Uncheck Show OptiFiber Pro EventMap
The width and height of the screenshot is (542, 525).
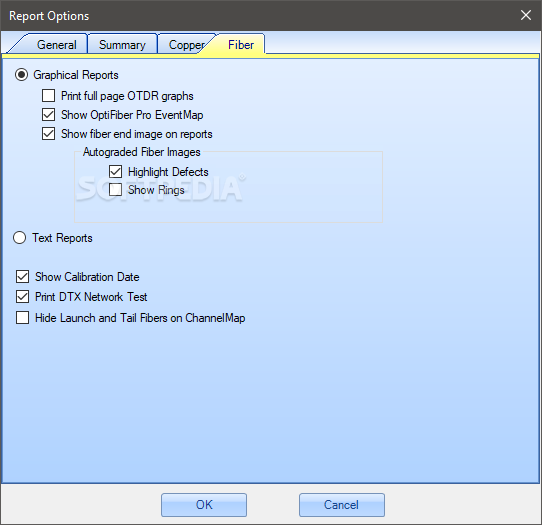[x=48, y=114]
